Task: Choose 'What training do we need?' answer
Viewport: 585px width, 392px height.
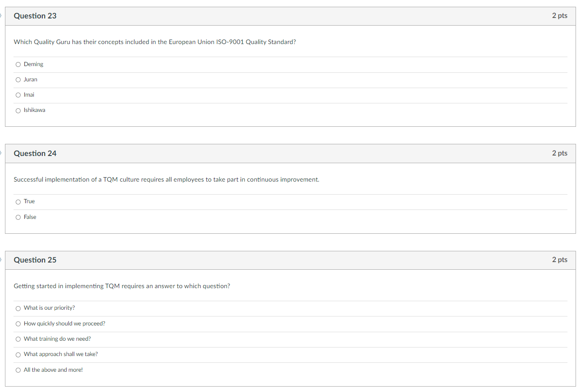Action: pyautogui.click(x=18, y=339)
